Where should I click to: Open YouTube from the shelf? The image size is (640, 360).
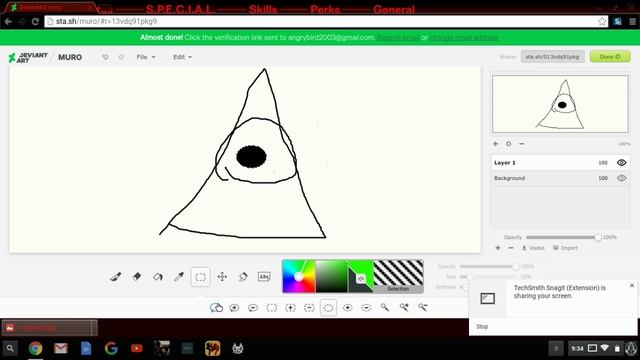point(136,348)
